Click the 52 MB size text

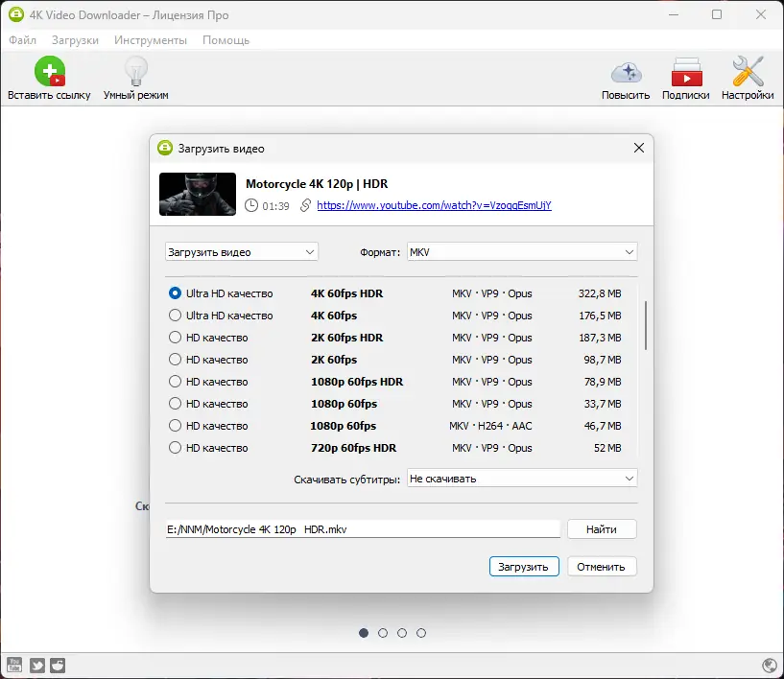607,448
